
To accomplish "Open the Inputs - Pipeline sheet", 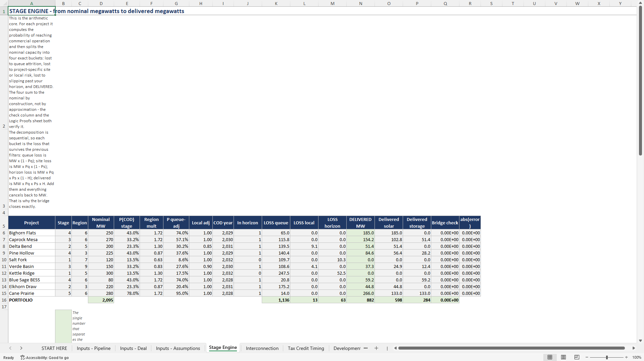I will 94,348.
